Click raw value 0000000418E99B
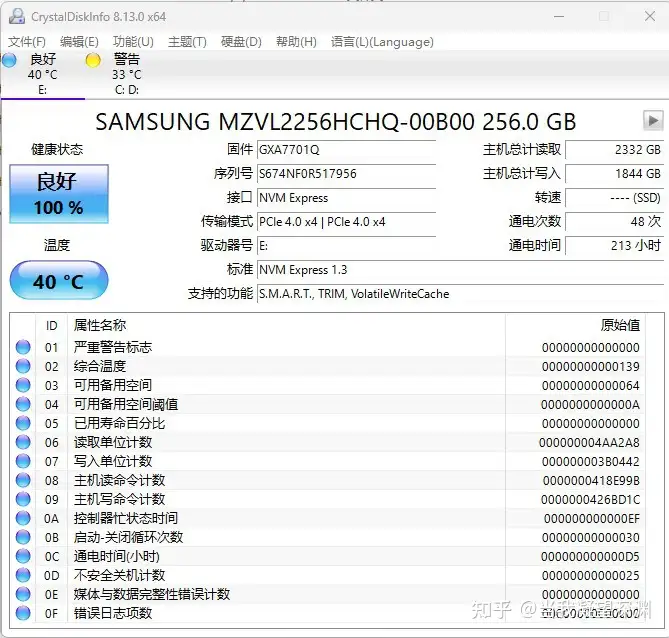This screenshot has width=669, height=638. [591, 481]
